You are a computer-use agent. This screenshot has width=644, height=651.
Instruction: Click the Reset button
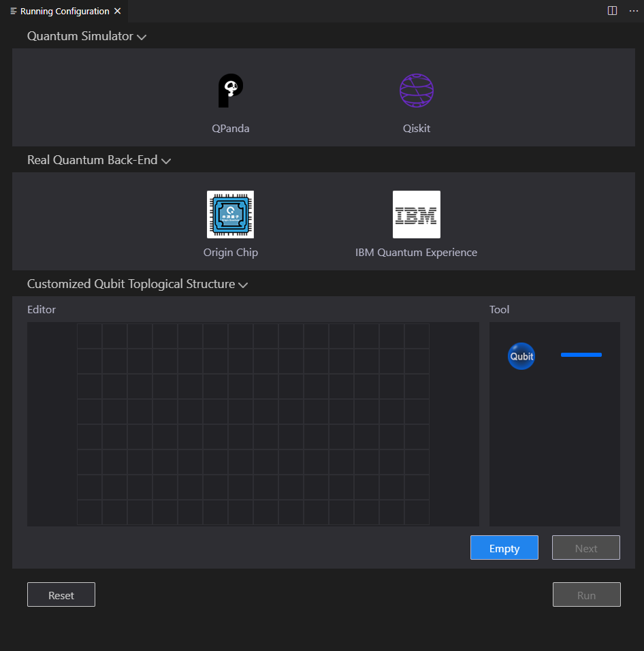tap(61, 594)
